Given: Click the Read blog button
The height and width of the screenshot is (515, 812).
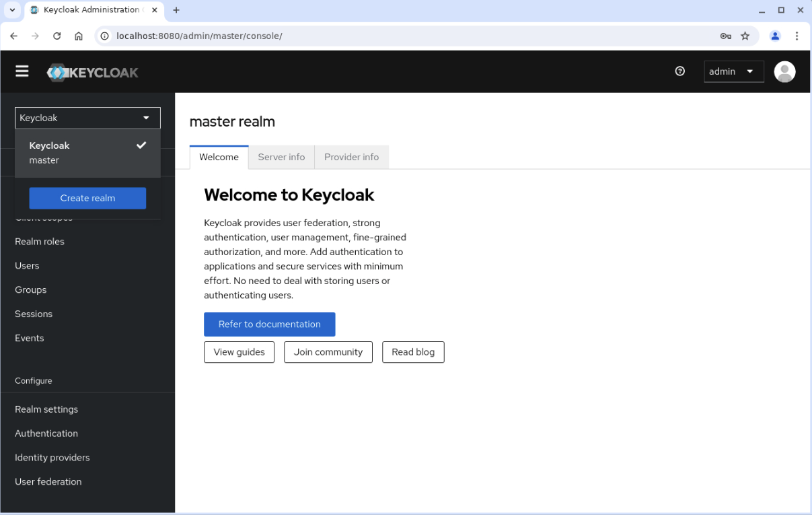Looking at the screenshot, I should click(413, 352).
